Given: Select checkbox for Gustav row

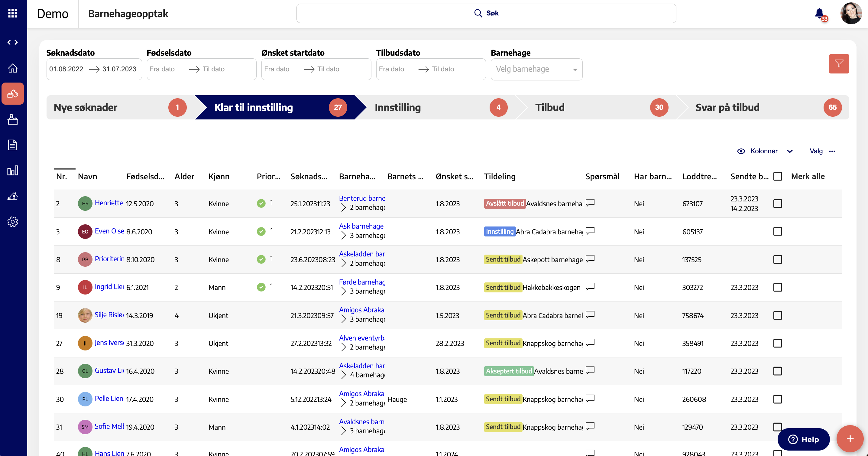Looking at the screenshot, I should [777, 371].
